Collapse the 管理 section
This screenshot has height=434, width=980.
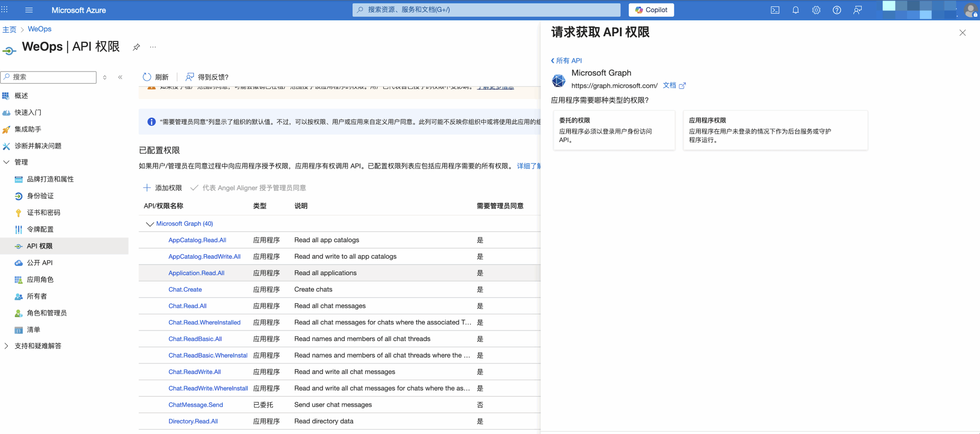click(x=6, y=162)
